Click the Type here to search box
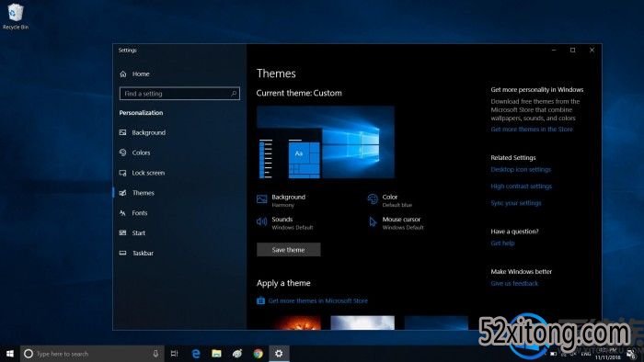Screen dimensions: 644x362 coord(92,354)
